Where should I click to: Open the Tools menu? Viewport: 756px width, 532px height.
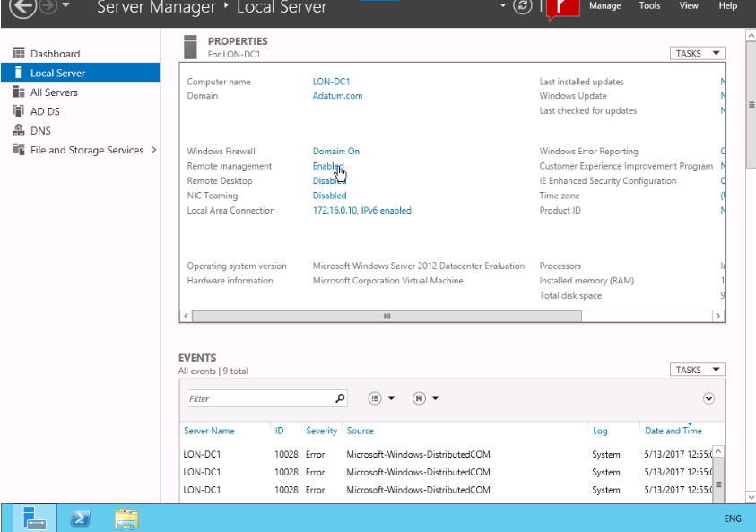(x=649, y=6)
